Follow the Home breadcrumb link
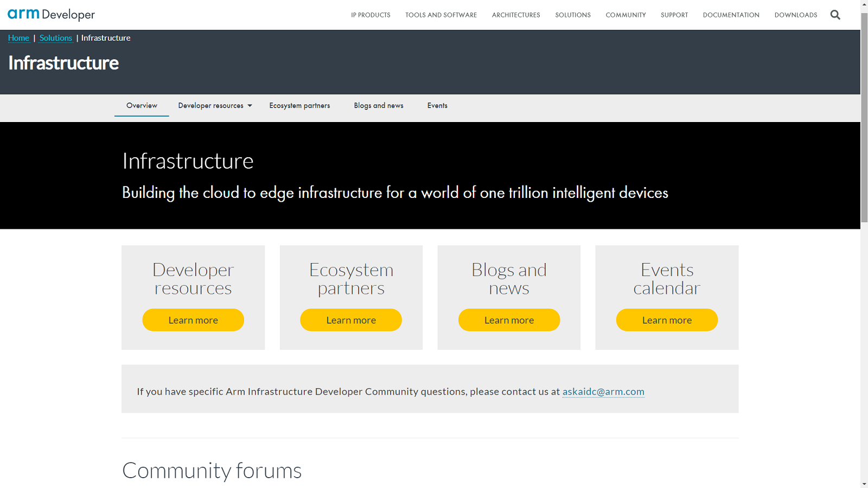 pyautogui.click(x=18, y=38)
